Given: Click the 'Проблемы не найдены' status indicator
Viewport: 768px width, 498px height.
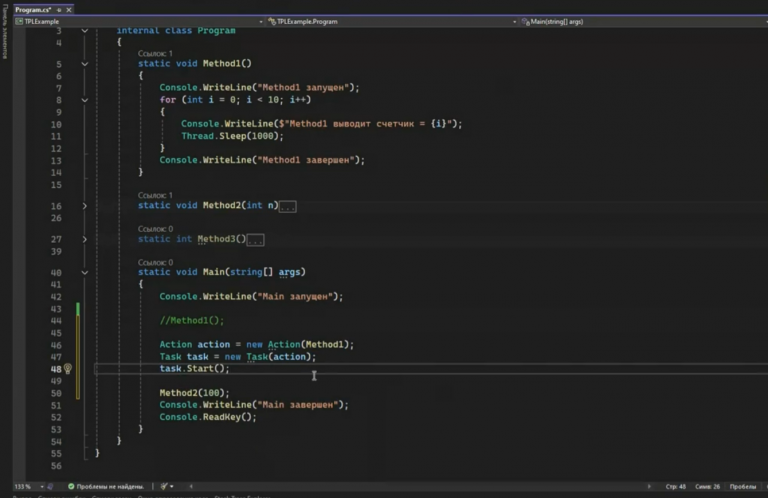Looking at the screenshot, I should pos(106,486).
